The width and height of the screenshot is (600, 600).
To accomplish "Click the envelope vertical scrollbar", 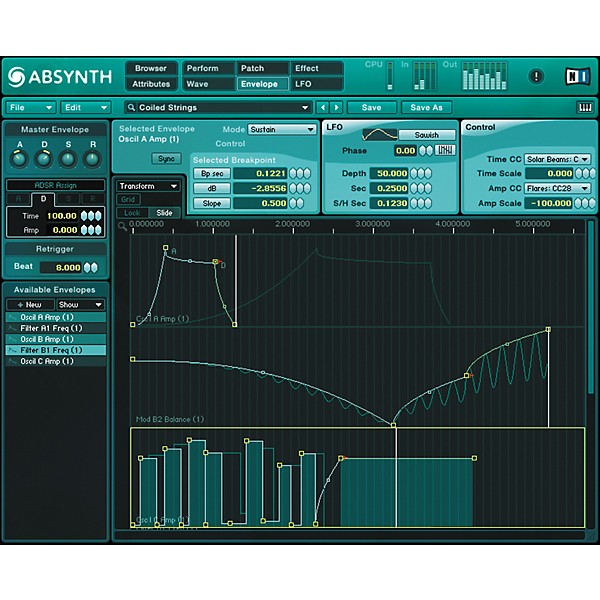I will 591,306.
